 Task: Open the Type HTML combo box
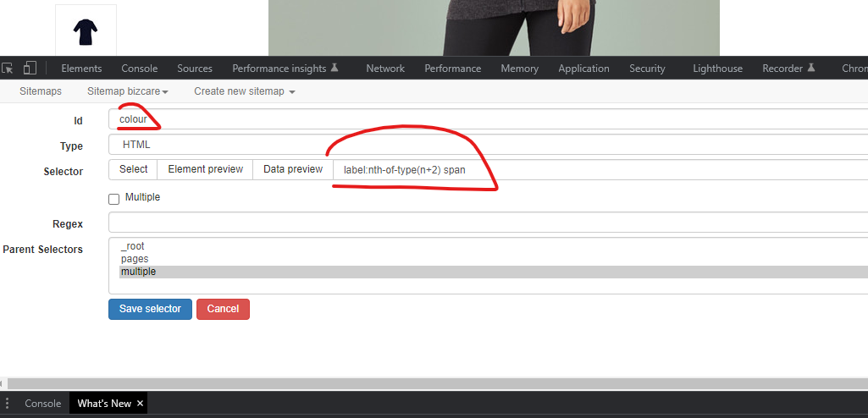[x=488, y=145]
